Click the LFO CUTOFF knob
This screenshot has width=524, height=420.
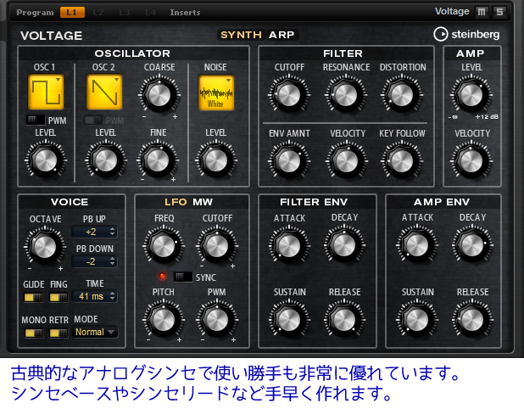(x=217, y=245)
